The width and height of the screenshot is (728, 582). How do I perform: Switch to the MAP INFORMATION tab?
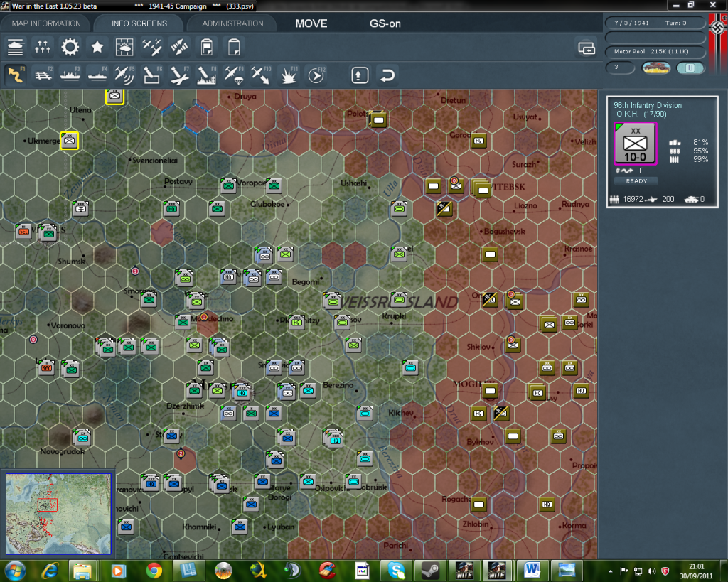[x=46, y=23]
